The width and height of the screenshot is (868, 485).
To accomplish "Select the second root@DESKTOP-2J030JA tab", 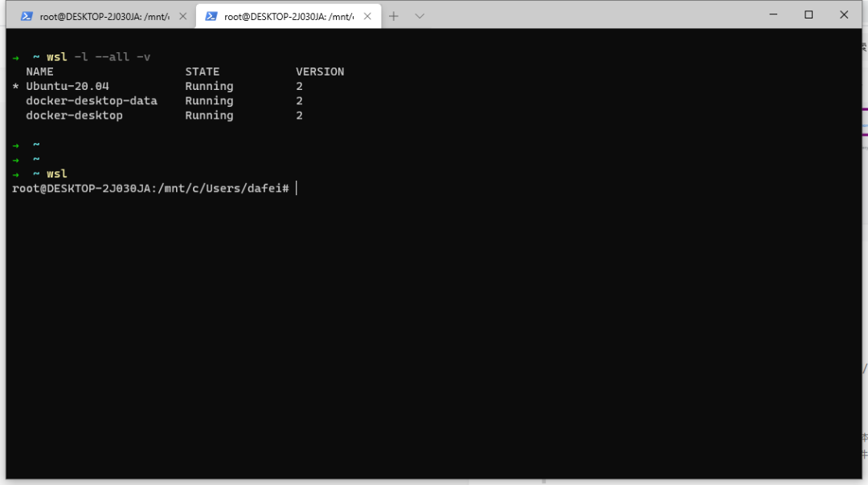I will pos(288,16).
